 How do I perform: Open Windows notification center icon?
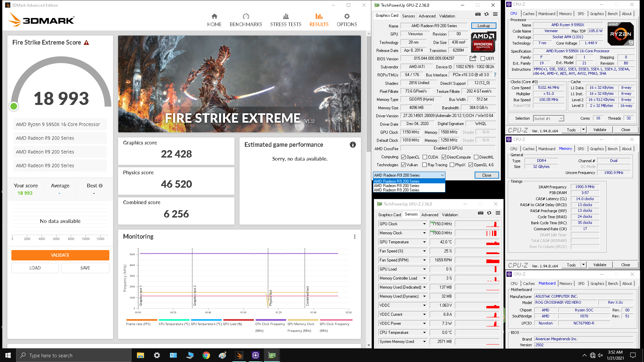pos(633,355)
